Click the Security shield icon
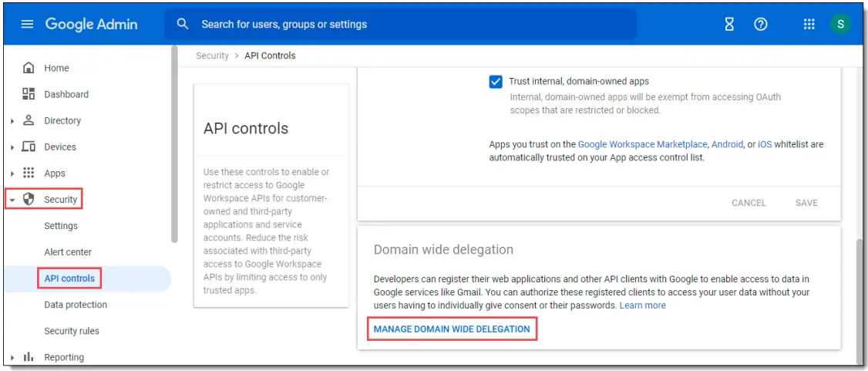 pyautogui.click(x=29, y=199)
